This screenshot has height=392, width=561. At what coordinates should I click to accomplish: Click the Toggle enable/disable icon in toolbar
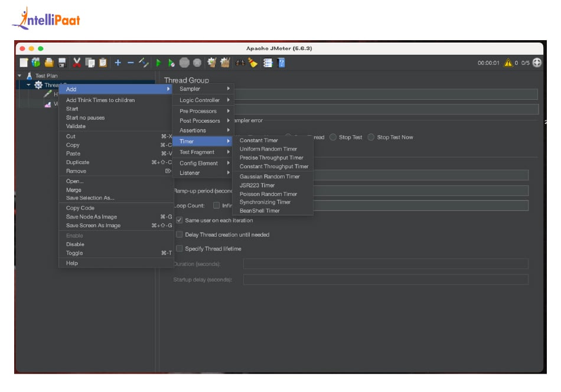(x=143, y=63)
